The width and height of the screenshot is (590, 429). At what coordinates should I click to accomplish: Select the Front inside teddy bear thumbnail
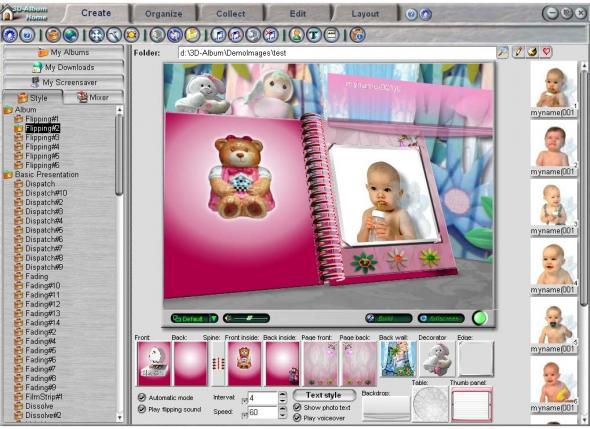(244, 363)
